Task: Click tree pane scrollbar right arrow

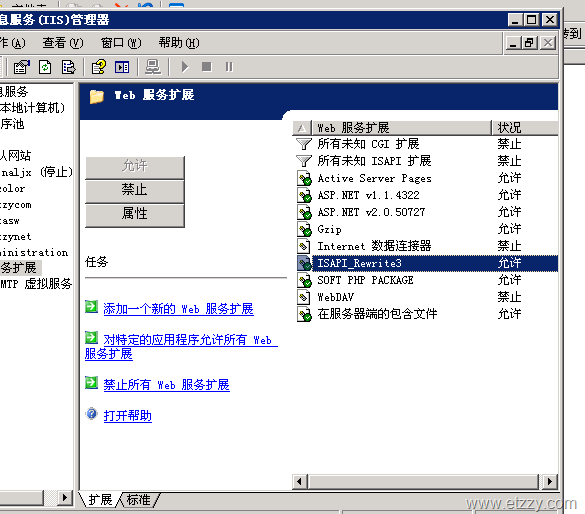Action: point(65,498)
